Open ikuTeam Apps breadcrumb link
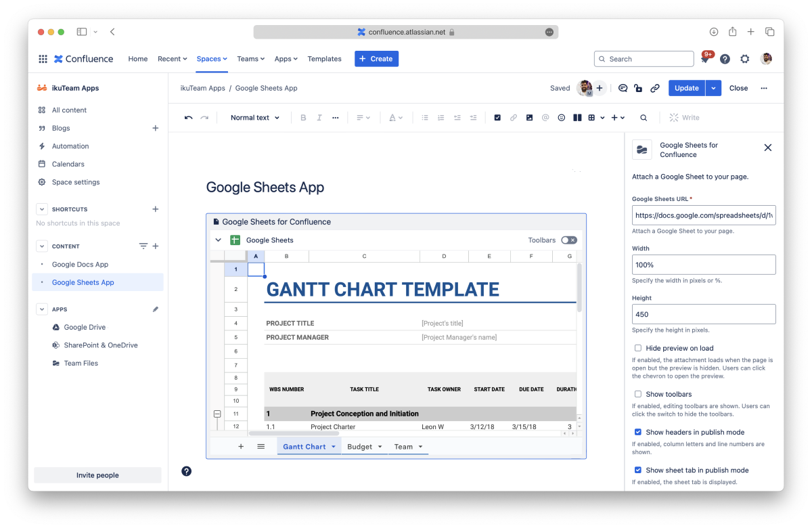The width and height of the screenshot is (812, 528). point(202,88)
